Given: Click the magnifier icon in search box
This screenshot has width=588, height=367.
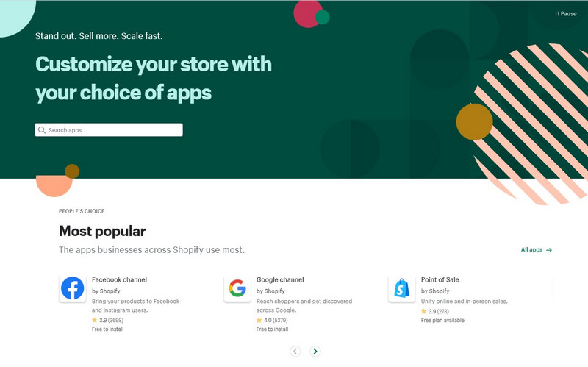Looking at the screenshot, I should coord(42,130).
